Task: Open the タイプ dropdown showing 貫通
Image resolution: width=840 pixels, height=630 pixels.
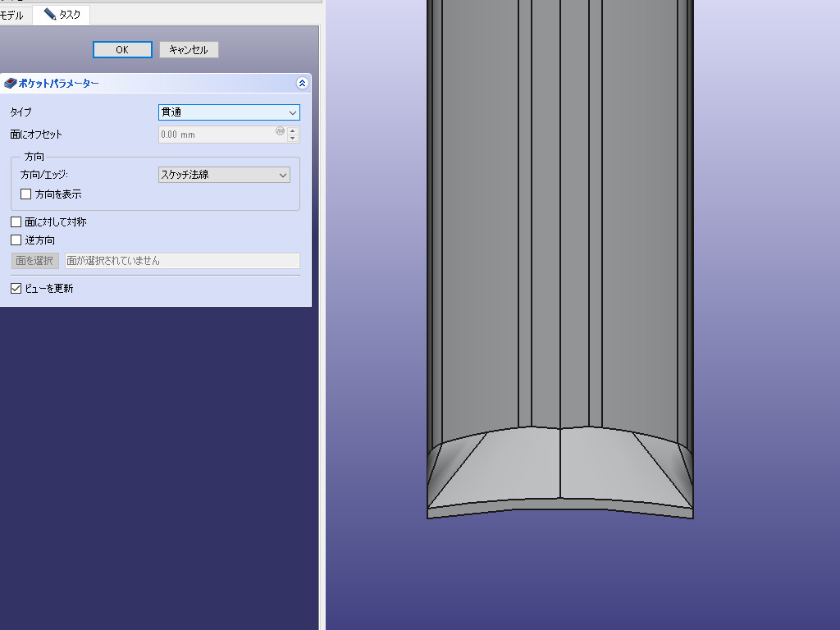Action: click(x=229, y=112)
